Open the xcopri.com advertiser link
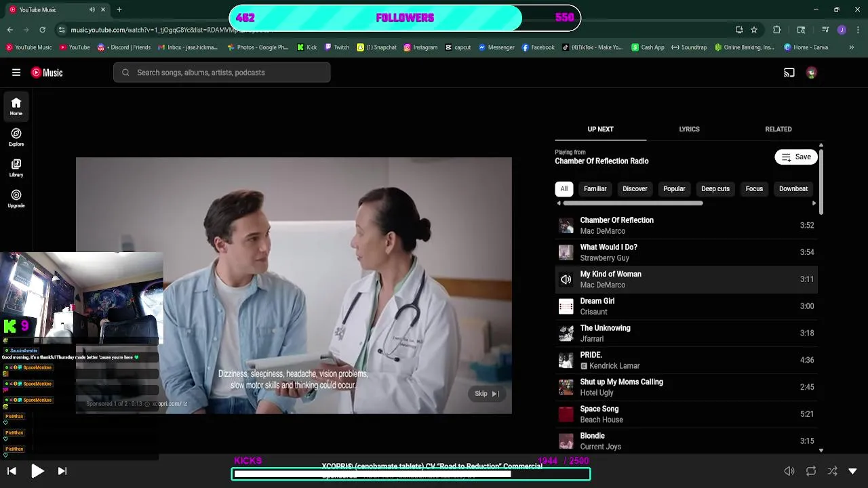Screen dimensions: 868x488 [x=169, y=404]
